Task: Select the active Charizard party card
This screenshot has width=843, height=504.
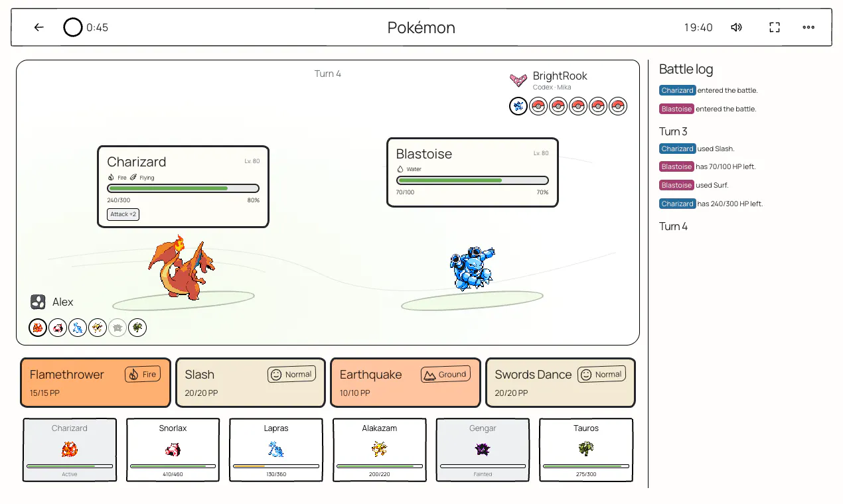Action: [x=70, y=450]
